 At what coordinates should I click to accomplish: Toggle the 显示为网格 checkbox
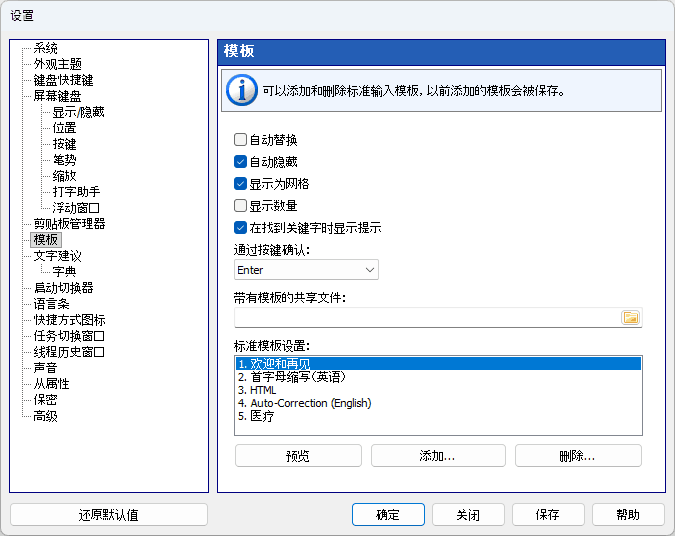[x=240, y=184]
